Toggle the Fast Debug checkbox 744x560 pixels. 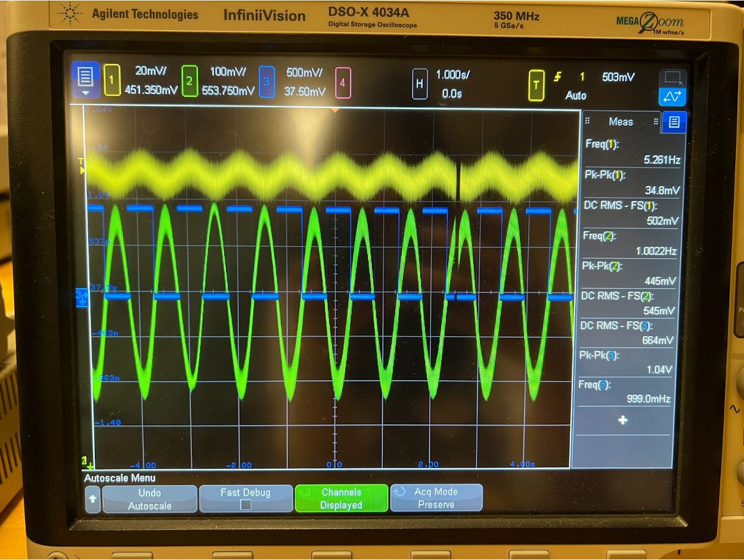tap(245, 505)
